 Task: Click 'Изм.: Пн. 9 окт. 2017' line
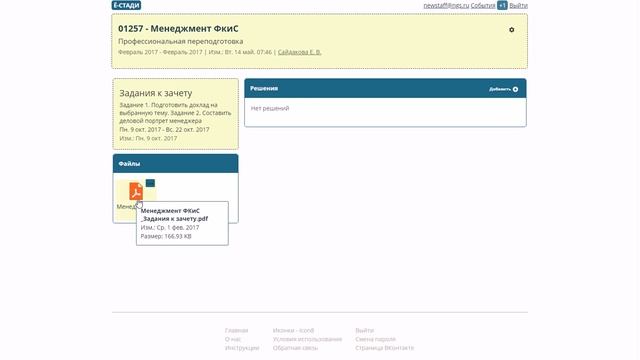click(148, 138)
